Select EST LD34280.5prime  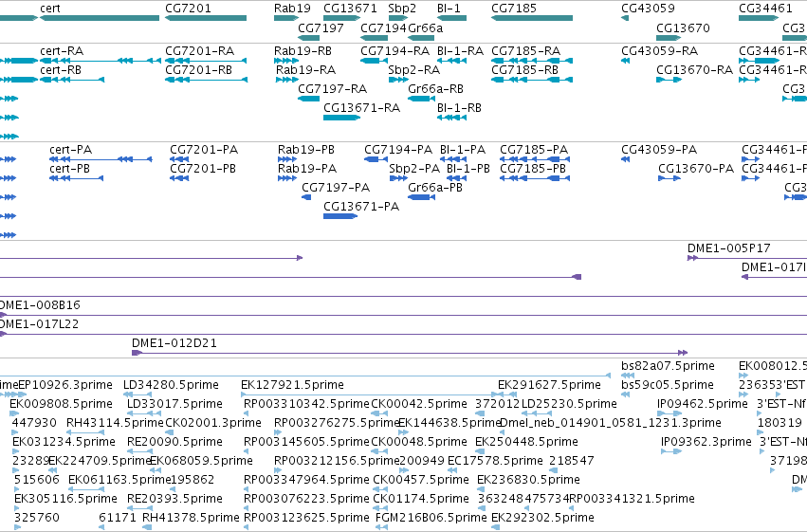(171, 385)
